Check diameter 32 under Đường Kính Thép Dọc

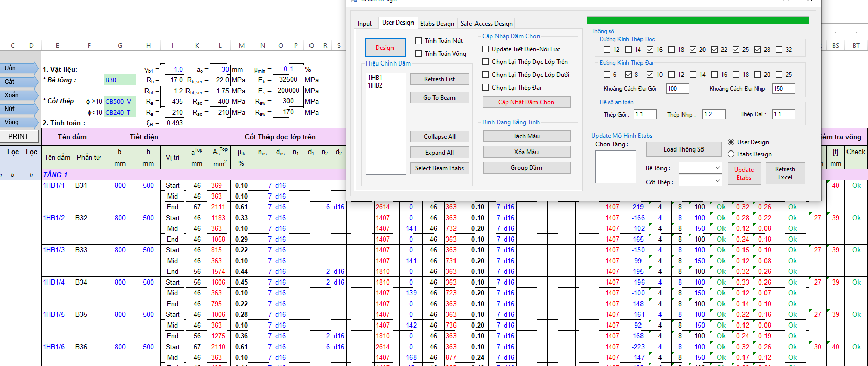click(x=779, y=50)
